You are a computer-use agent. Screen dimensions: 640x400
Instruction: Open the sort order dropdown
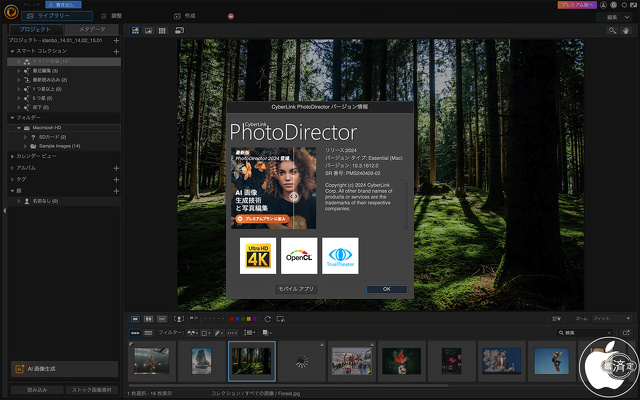tap(249, 333)
